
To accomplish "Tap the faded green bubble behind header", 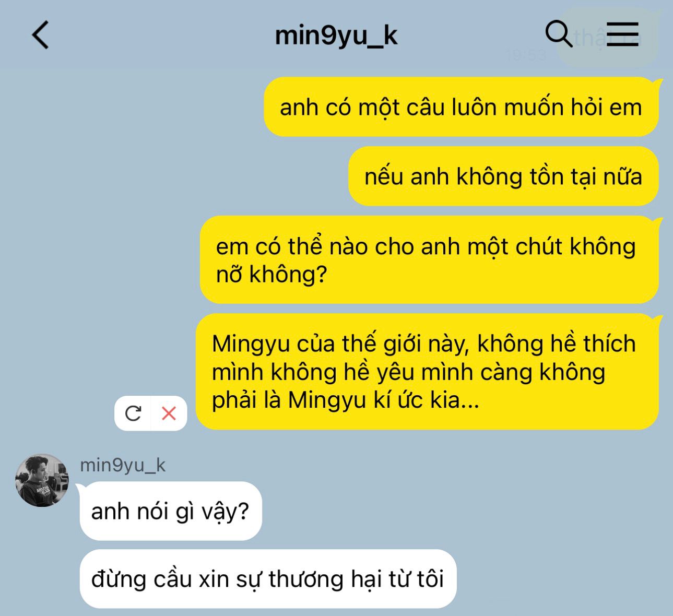I will click(607, 38).
